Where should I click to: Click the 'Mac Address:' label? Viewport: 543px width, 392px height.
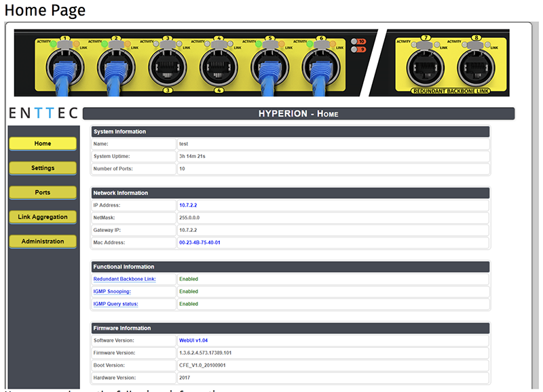coord(109,243)
